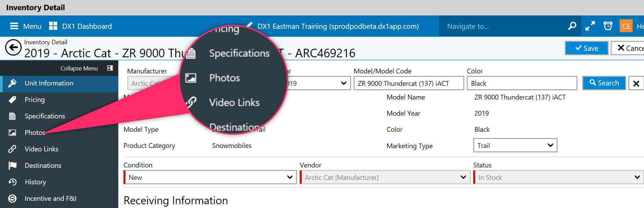Click the blue Search button
Screen dimensions: 644x208
coord(604,83)
